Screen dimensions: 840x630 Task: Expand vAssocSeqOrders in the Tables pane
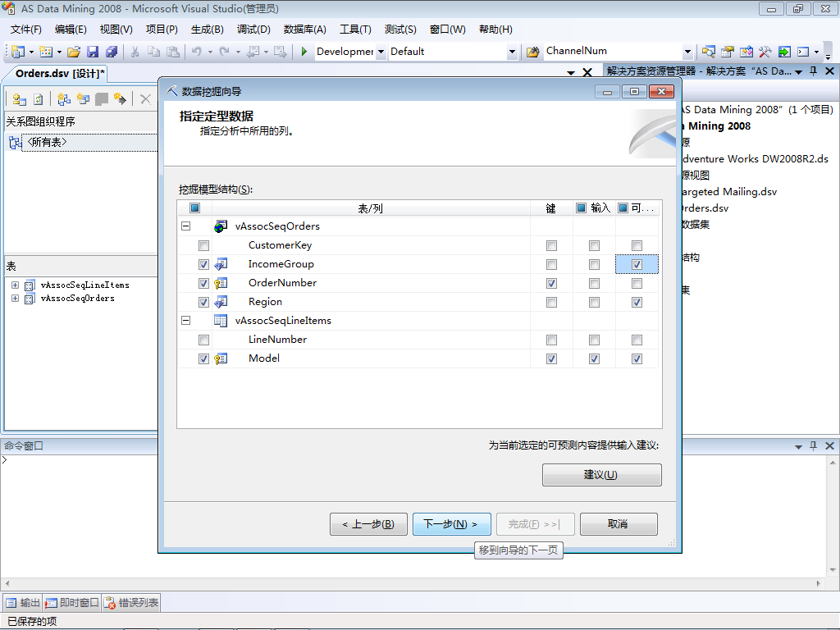(x=15, y=299)
